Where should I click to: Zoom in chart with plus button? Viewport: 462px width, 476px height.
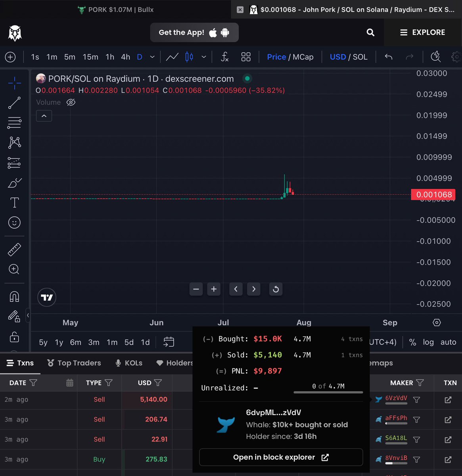[214, 289]
